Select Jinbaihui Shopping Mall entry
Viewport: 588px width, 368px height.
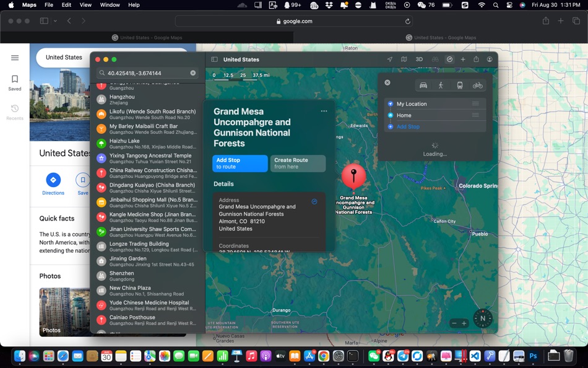pyautogui.click(x=148, y=203)
